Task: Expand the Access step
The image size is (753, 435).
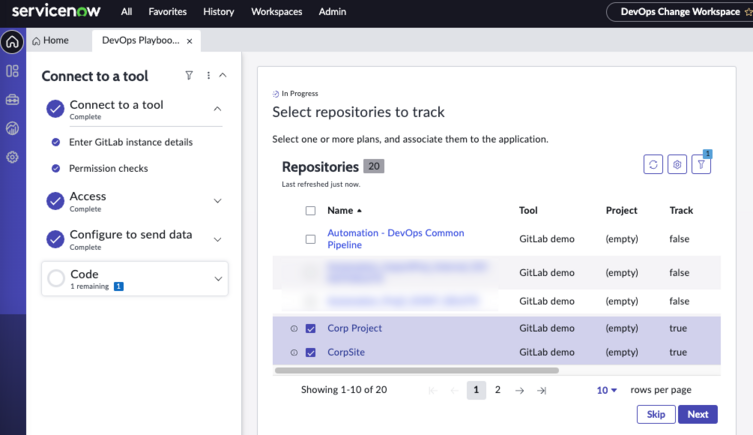Action: click(x=218, y=201)
